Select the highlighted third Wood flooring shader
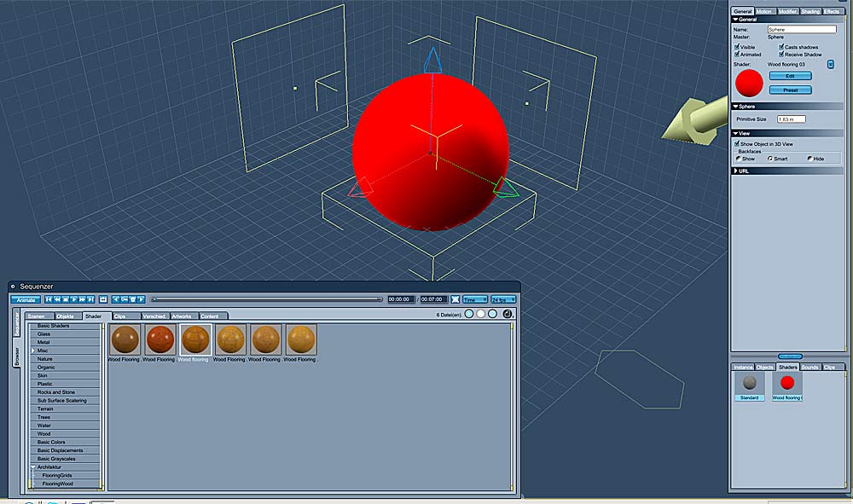853x504 pixels. tap(195, 339)
